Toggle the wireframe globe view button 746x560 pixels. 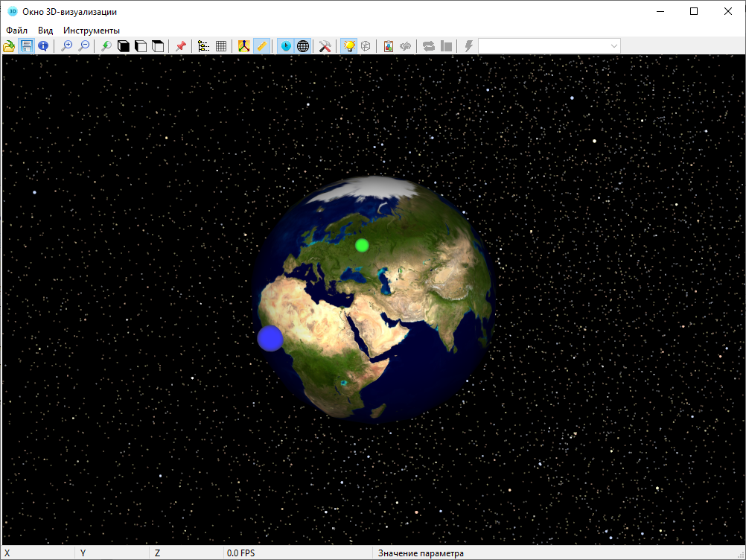tap(303, 46)
